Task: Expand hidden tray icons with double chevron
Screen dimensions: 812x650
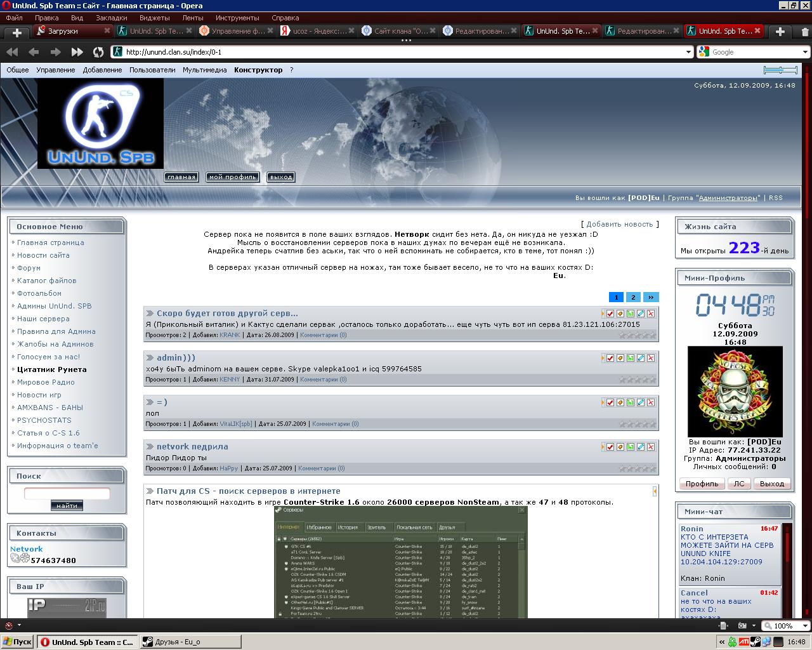Action: coord(722,642)
